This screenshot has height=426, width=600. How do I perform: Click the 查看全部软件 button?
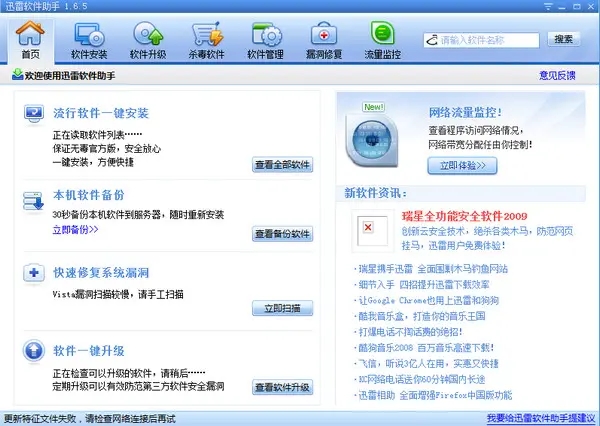pyautogui.click(x=282, y=165)
